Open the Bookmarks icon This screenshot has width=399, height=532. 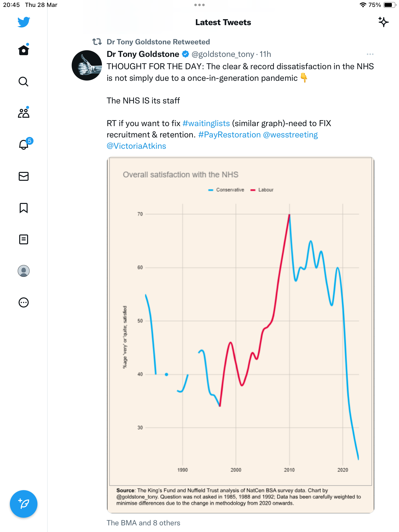pyautogui.click(x=24, y=208)
